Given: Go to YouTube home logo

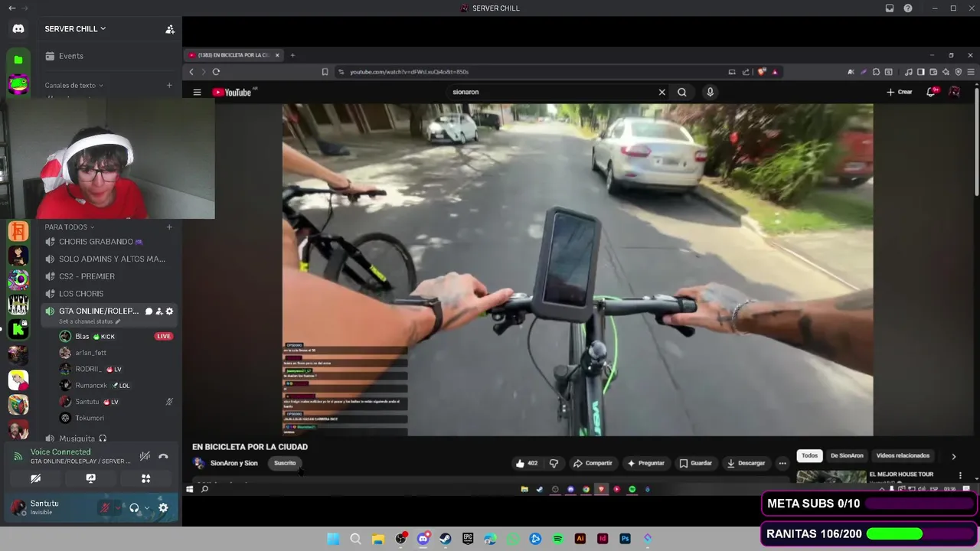Looking at the screenshot, I should (x=232, y=93).
